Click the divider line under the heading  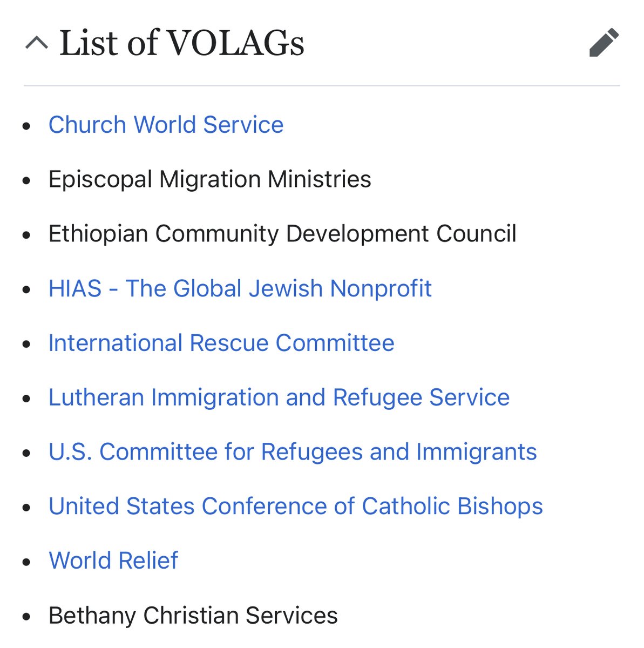322,85
